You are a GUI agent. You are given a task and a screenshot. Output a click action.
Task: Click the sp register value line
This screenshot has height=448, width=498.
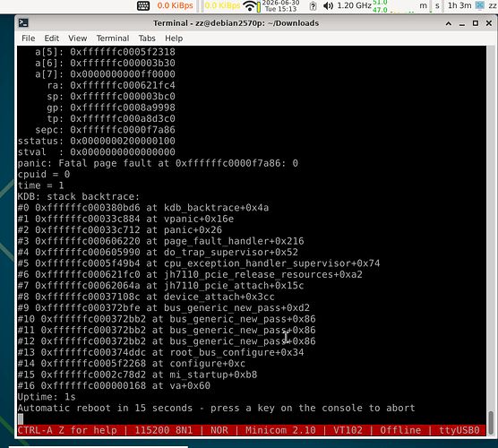111,97
